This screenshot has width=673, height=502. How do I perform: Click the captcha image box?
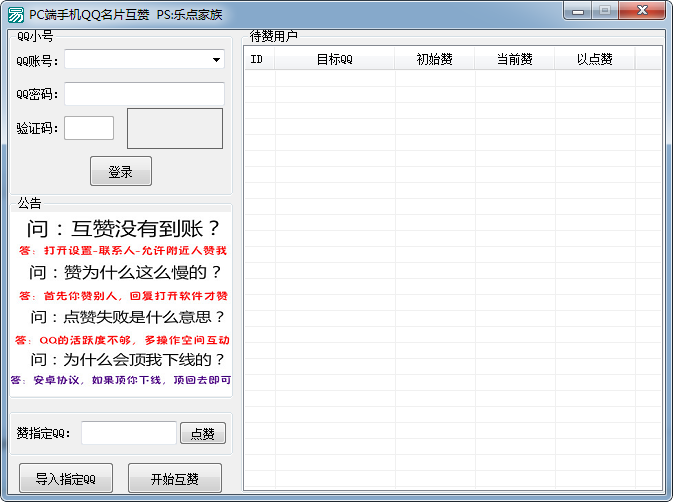pos(175,128)
